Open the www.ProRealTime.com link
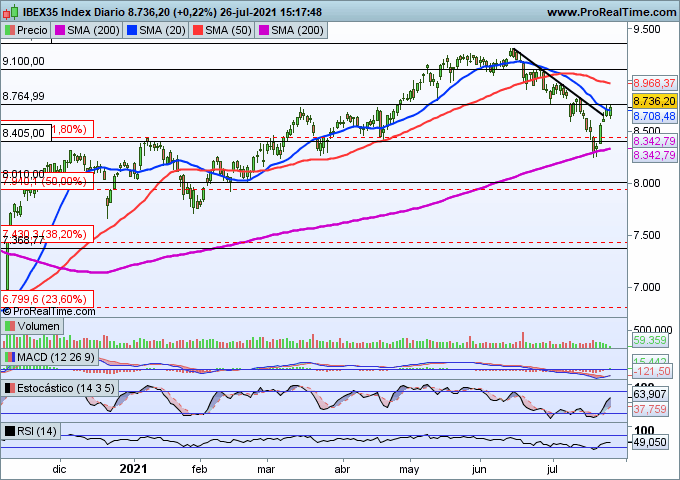 coord(611,12)
